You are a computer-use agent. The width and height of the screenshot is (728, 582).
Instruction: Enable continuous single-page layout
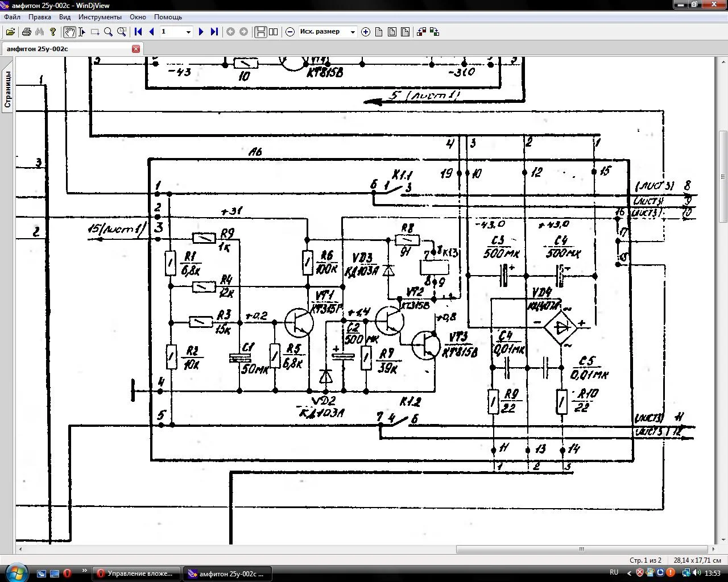260,32
